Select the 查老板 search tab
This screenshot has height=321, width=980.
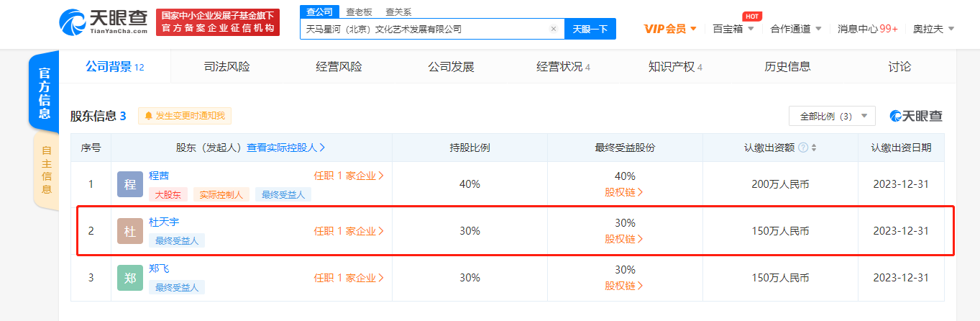pos(360,12)
